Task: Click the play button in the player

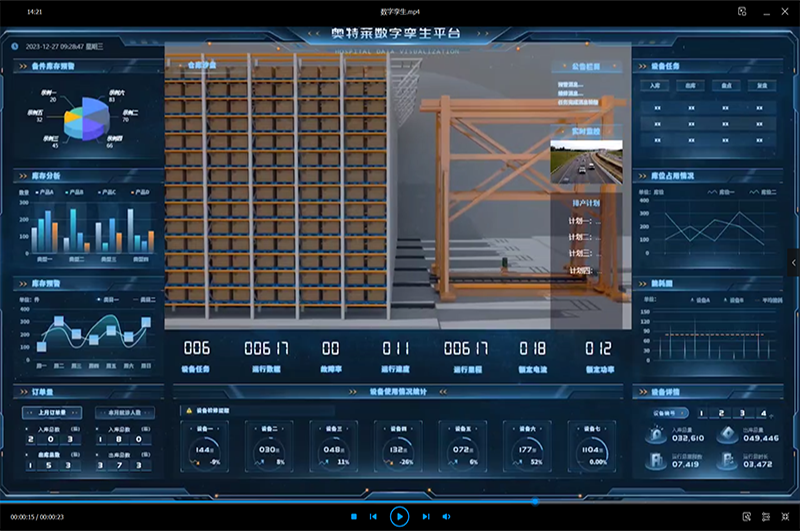Action: click(x=399, y=516)
